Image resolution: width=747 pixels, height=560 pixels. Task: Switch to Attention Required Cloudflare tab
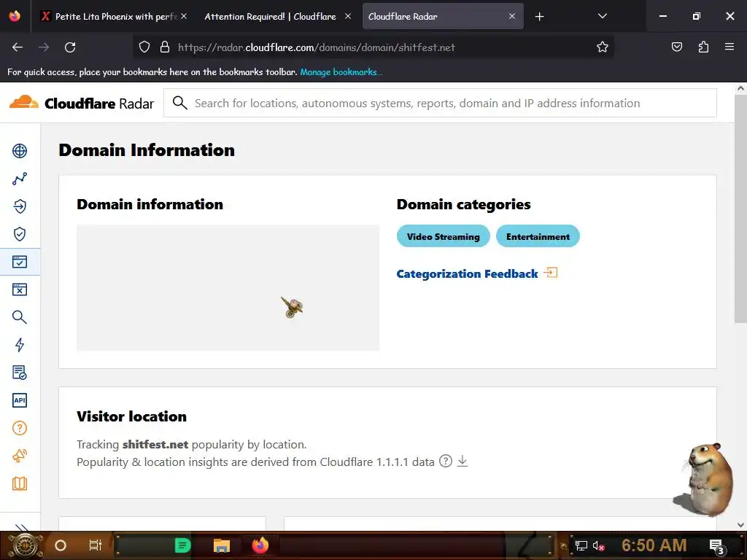pos(270,16)
